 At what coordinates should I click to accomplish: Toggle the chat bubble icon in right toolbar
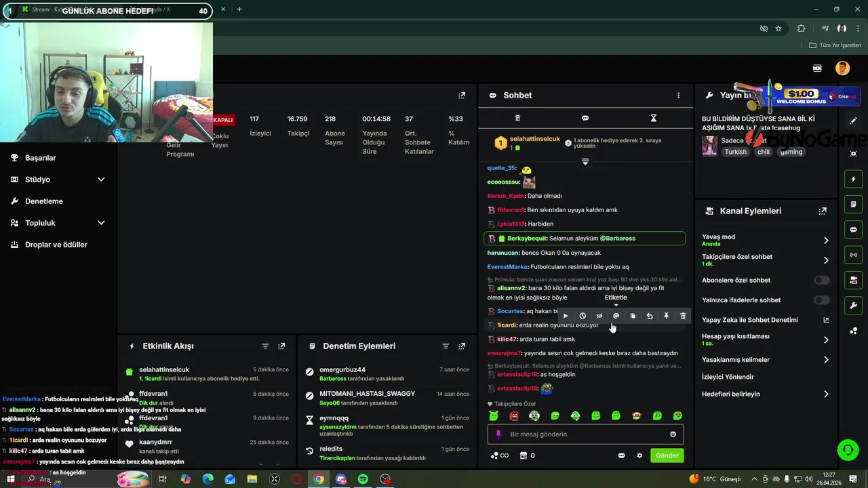(854, 230)
